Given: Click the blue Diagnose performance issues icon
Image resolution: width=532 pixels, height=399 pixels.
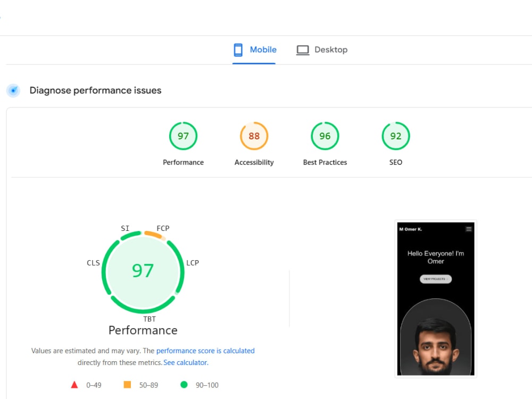Looking at the screenshot, I should (14, 90).
